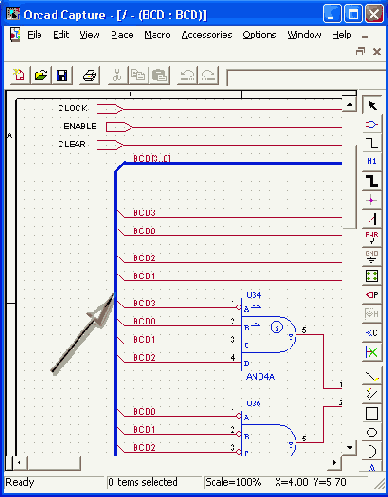
Task: Click the part selector combo box in toolbar
Action: (x=306, y=77)
